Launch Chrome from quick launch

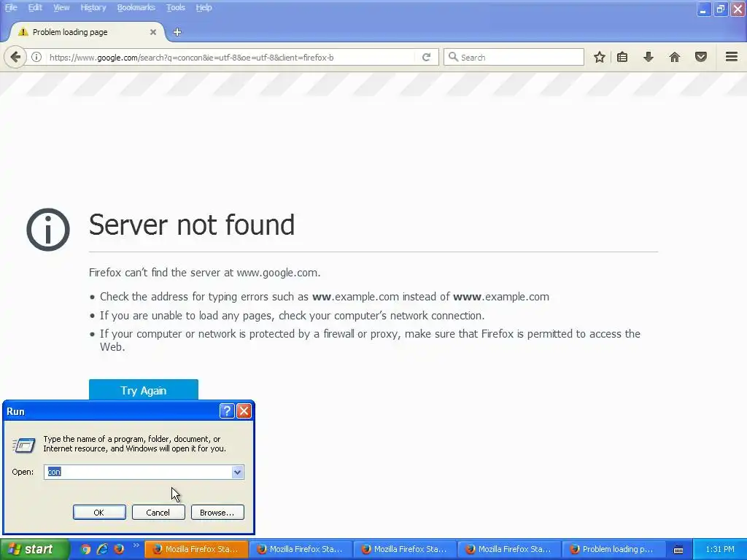pyautogui.click(x=85, y=549)
